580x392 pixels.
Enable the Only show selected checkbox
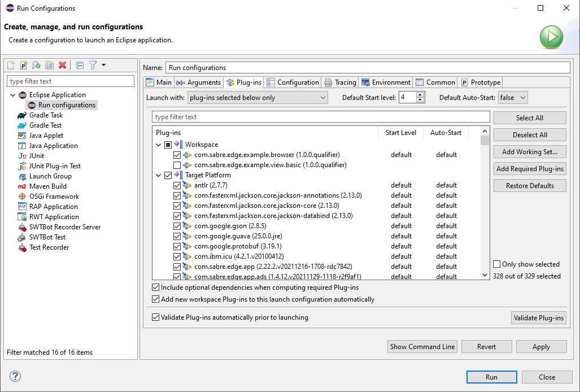tap(497, 264)
